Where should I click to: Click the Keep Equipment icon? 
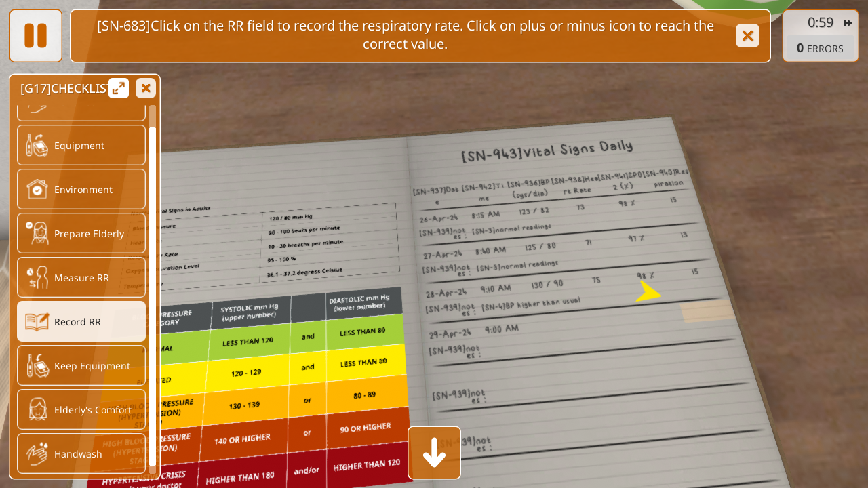37,365
